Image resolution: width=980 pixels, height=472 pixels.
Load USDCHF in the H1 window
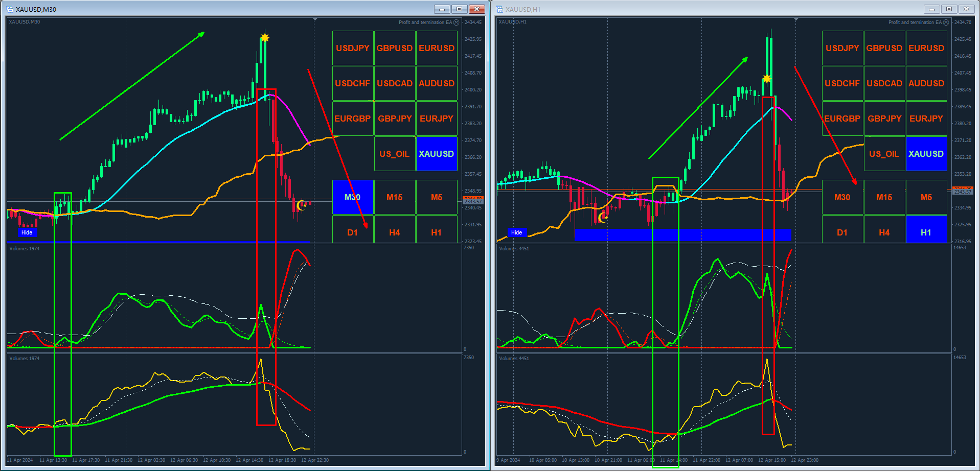click(842, 83)
